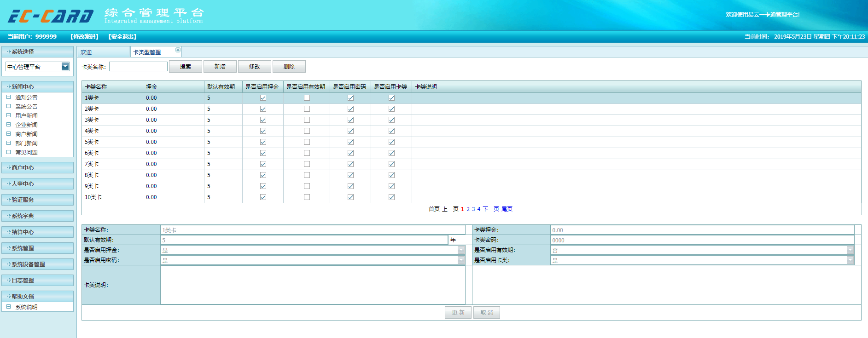
Task: Switch to the 欢迎 tab
Action: [103, 52]
